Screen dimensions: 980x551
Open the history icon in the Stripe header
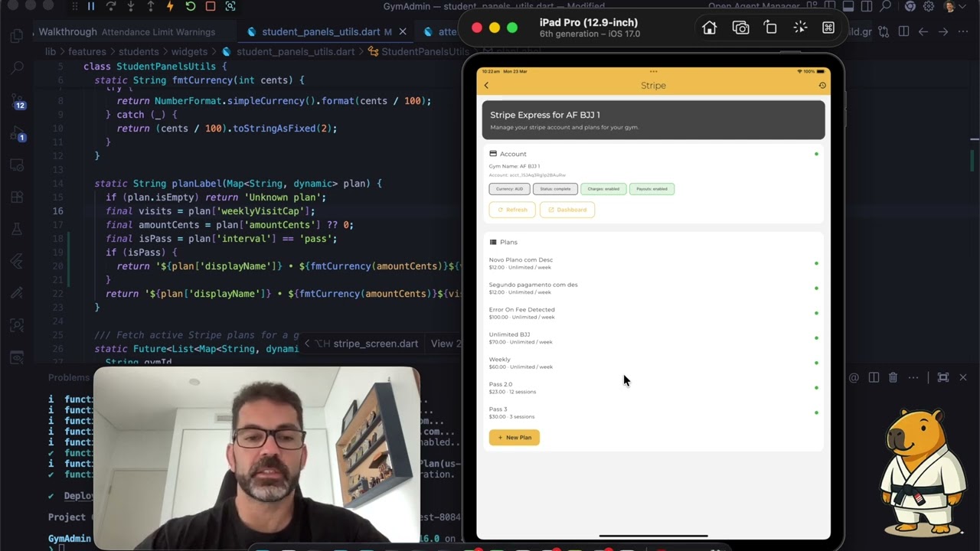[x=822, y=86]
